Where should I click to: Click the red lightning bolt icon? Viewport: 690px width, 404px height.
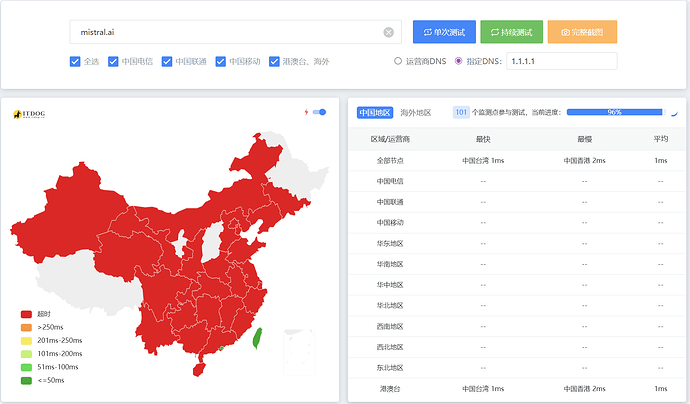click(x=306, y=112)
